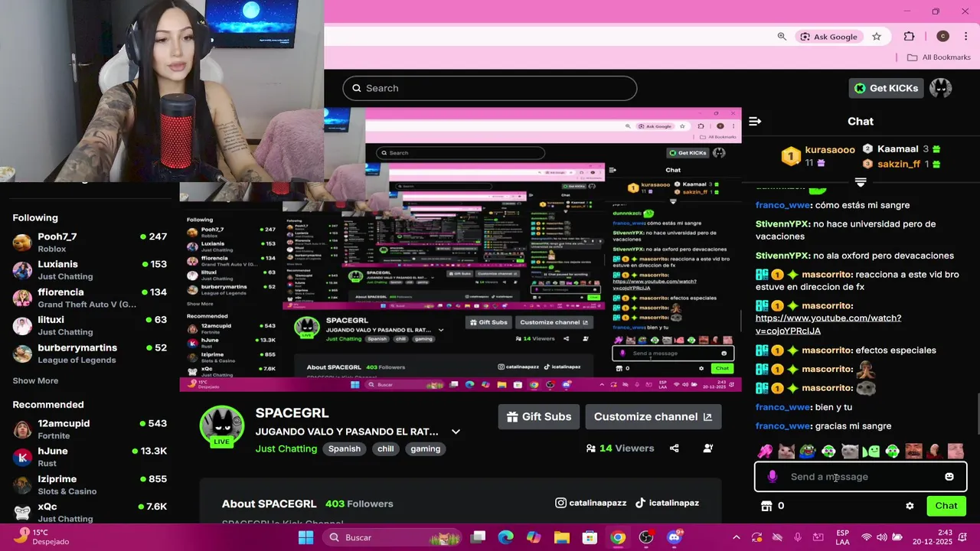980x551 pixels.
Task: Open OBS Studio from the taskbar
Action: 646,537
